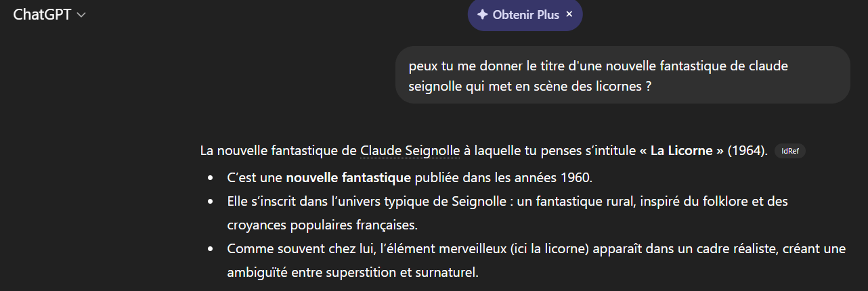
Task: Click the user message bubble about licornes
Action: tap(622, 76)
